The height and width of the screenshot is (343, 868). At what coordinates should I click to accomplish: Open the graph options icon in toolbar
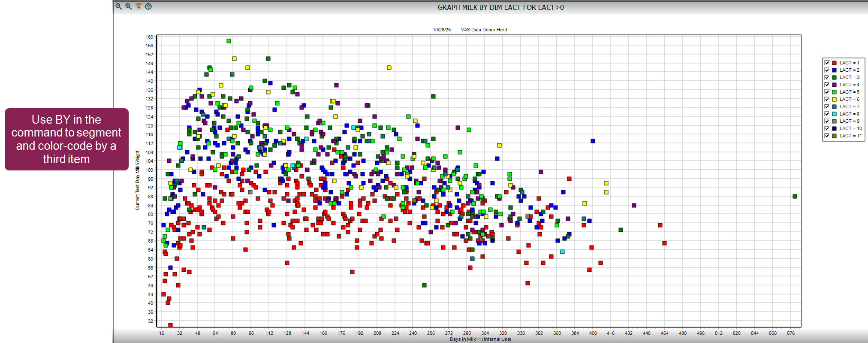[139, 6]
